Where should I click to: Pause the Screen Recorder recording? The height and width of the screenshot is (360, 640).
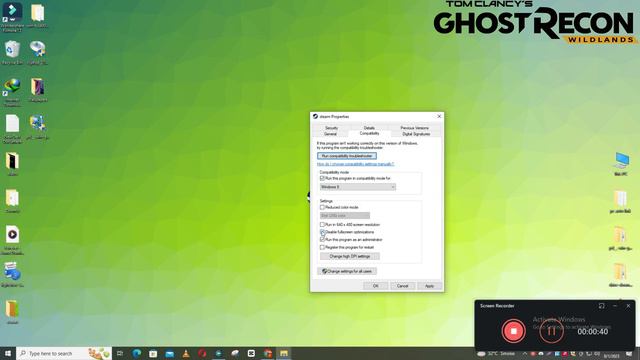[x=551, y=331]
